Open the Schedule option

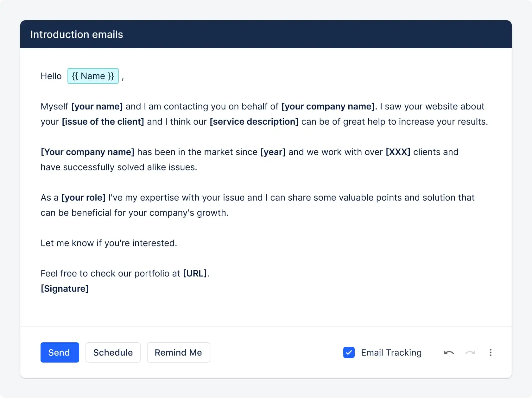pos(113,352)
